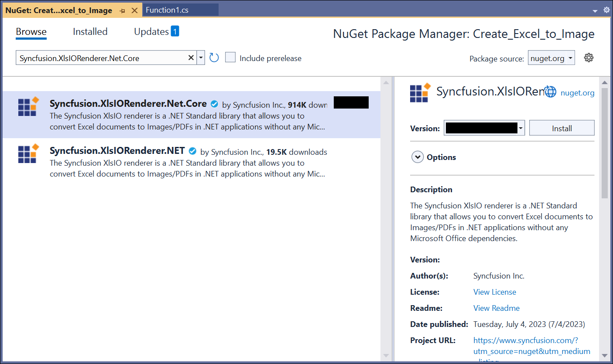Open NuGet settings gear beside package source
Screen dimensions: 613x364
pos(589,58)
